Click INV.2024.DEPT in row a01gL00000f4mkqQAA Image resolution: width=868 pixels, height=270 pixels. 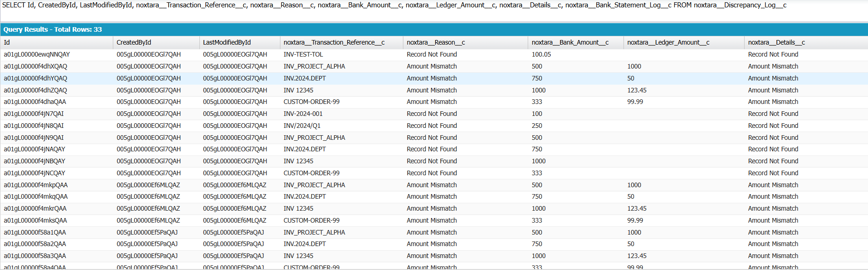(x=305, y=196)
